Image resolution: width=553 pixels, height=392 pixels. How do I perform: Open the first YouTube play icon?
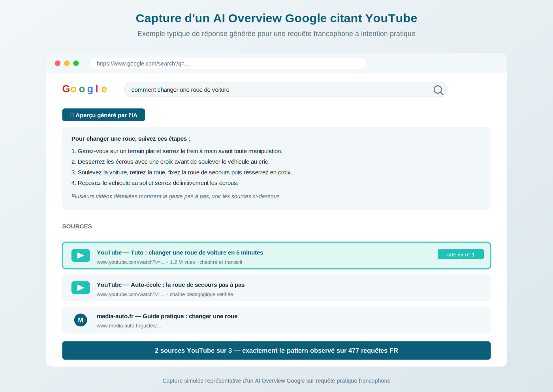(81, 256)
